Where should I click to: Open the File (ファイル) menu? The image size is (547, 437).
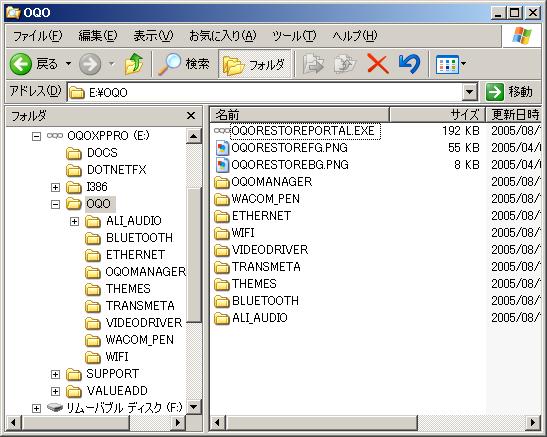(x=37, y=36)
